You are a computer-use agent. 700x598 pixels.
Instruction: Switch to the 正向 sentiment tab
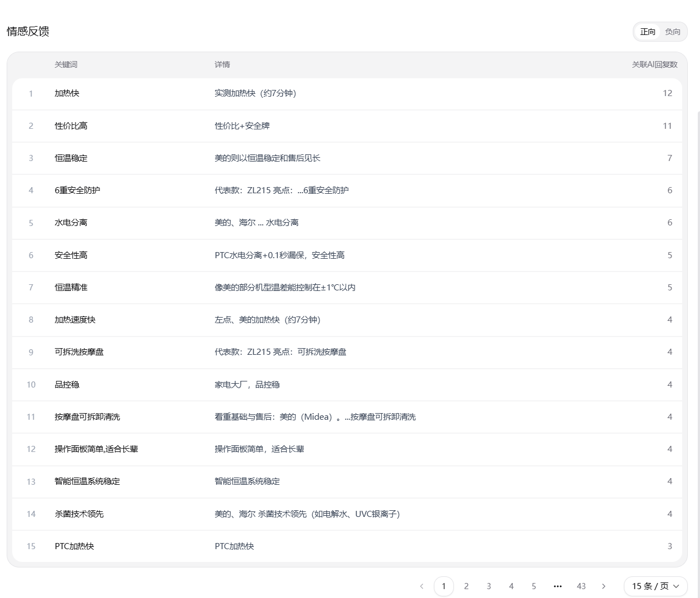647,32
